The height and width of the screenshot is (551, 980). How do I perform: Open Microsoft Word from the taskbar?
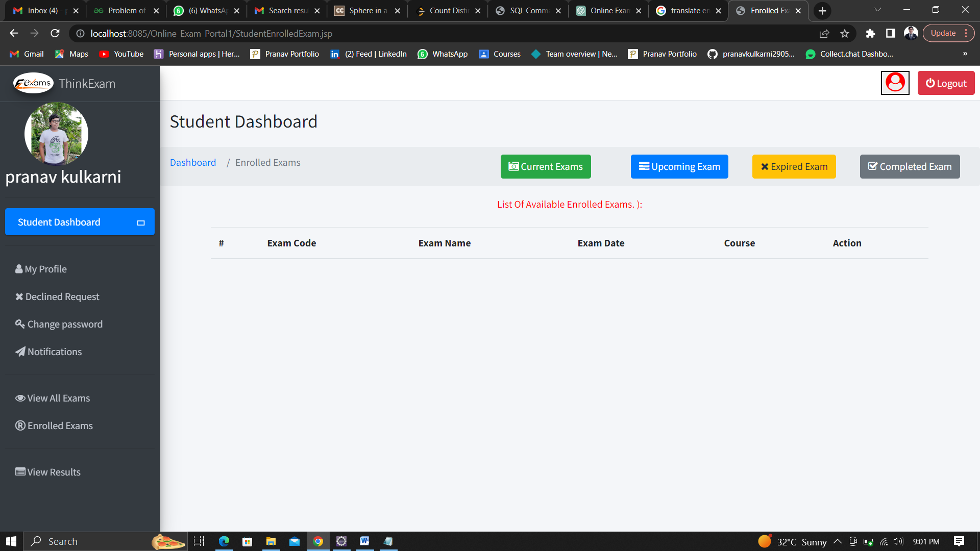click(x=364, y=541)
